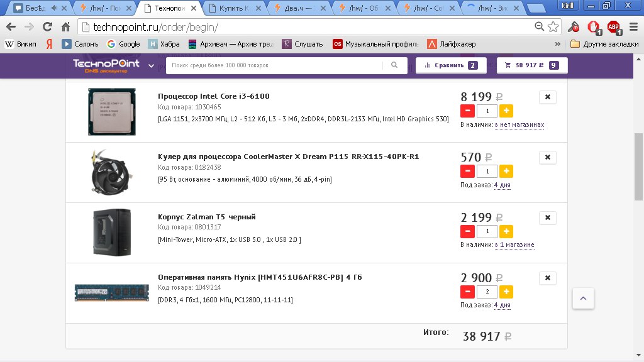
Task: Switch to the '/hw/ - Со' browser tab
Action: point(429,8)
